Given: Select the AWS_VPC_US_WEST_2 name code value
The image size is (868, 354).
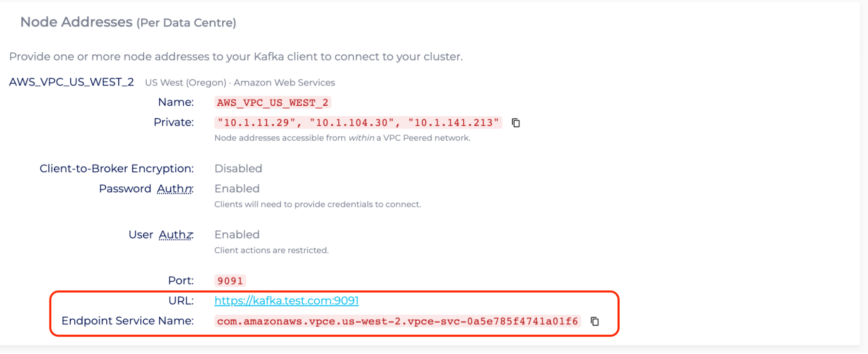Looking at the screenshot, I should (272, 103).
